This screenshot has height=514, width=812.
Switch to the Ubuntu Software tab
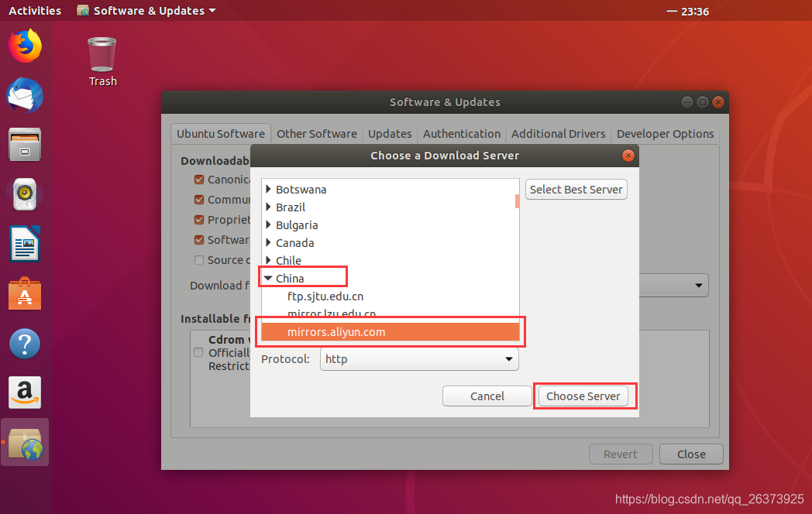(x=221, y=134)
